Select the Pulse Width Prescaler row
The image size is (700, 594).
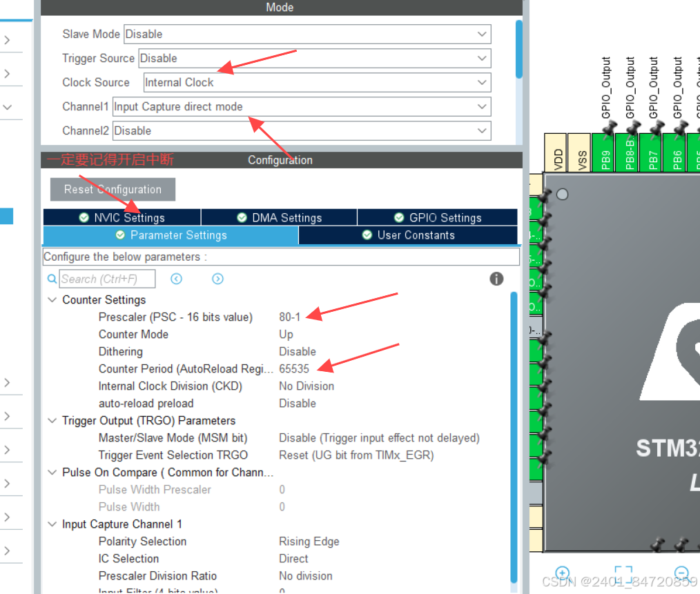tap(277, 490)
